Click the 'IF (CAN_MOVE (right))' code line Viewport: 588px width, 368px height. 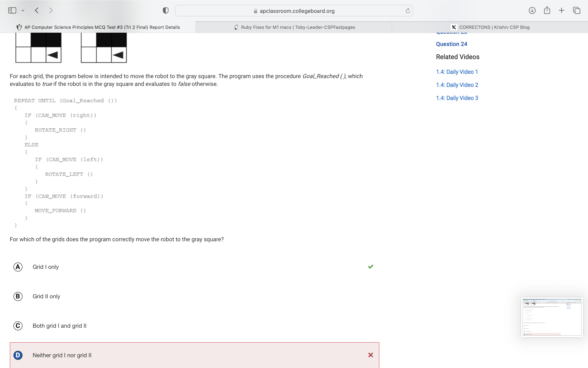click(60, 116)
